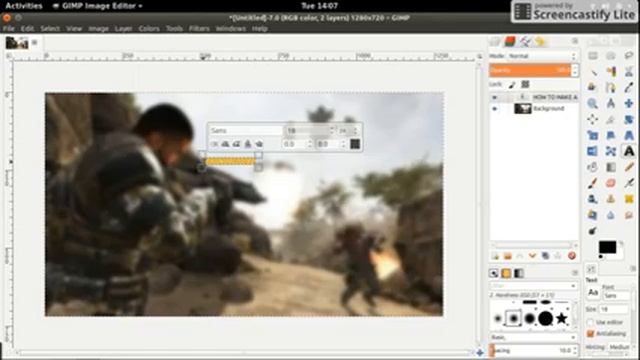Screen dimensions: 640x360
Task: Select the Color Picker tool
Action: tap(629, 87)
